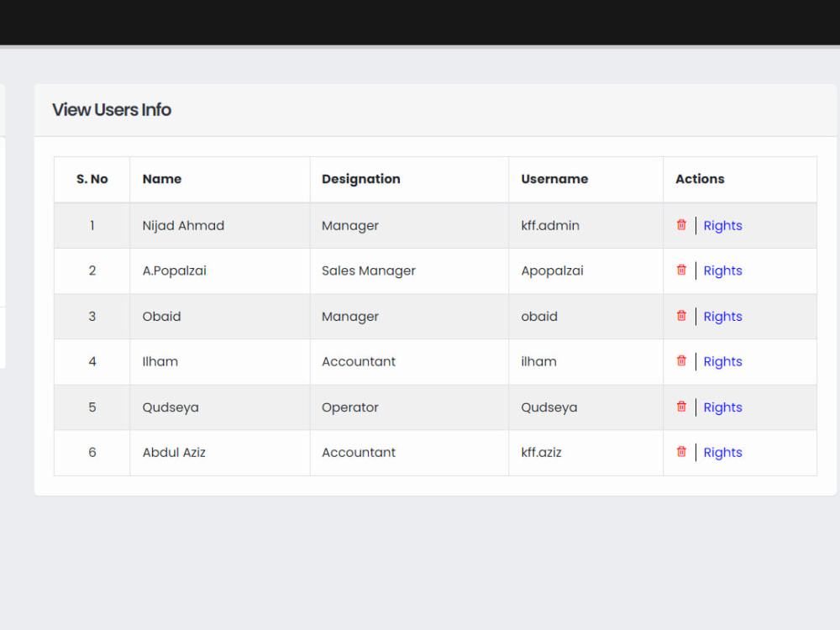Select the name Abdul Aziz
The height and width of the screenshot is (630, 840).
coord(174,453)
